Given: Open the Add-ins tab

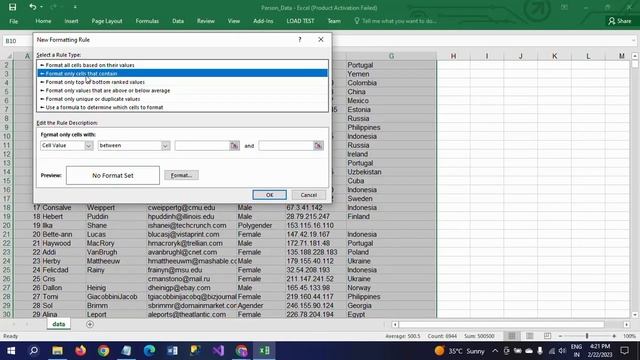Looking at the screenshot, I should [x=263, y=21].
